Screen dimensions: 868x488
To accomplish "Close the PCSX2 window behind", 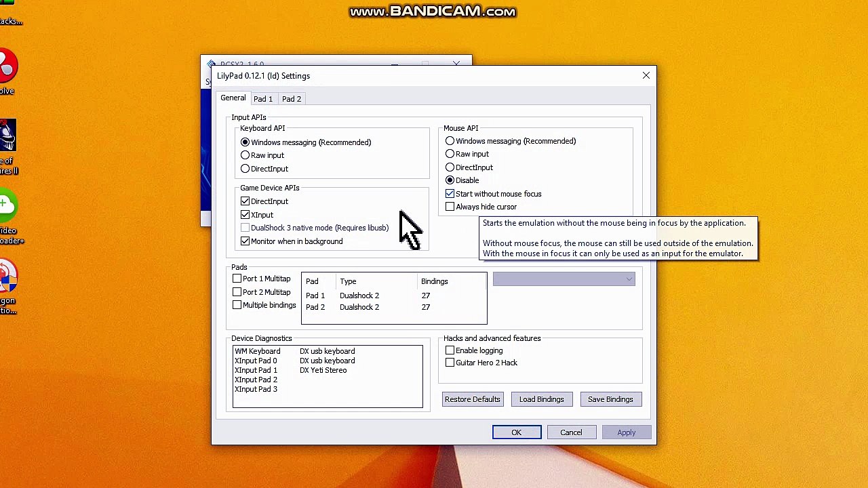I will [456, 64].
